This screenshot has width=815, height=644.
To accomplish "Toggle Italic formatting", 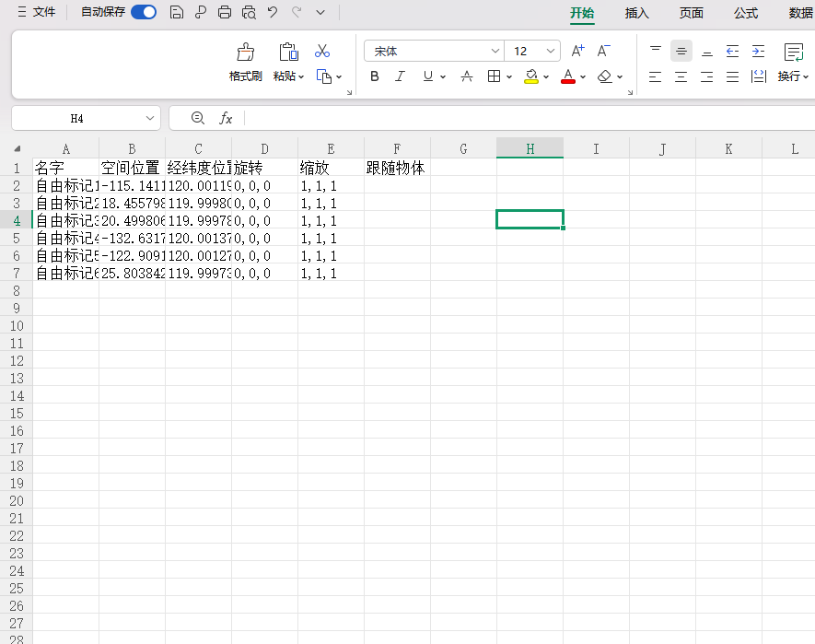I will (x=400, y=76).
